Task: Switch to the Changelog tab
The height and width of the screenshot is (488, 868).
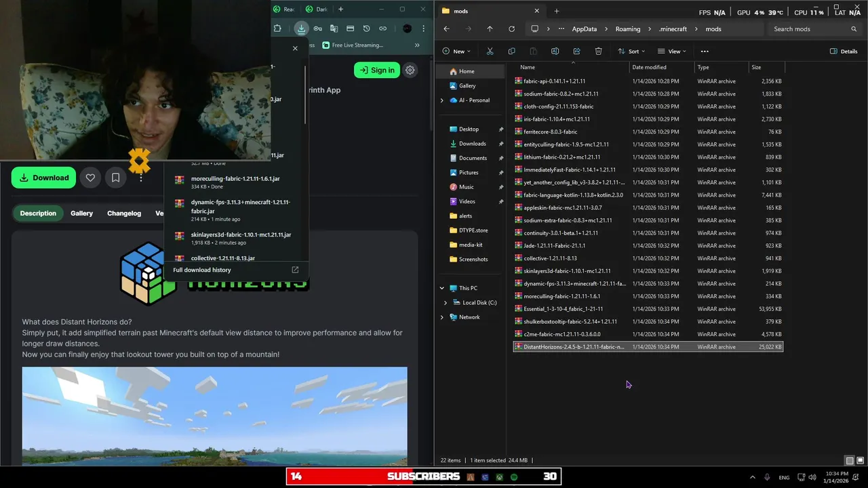Action: (x=124, y=213)
